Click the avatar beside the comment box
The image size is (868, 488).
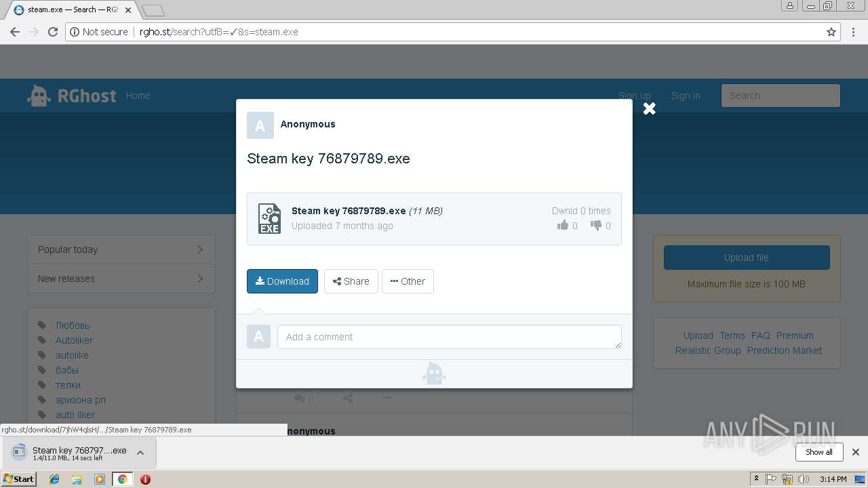258,337
